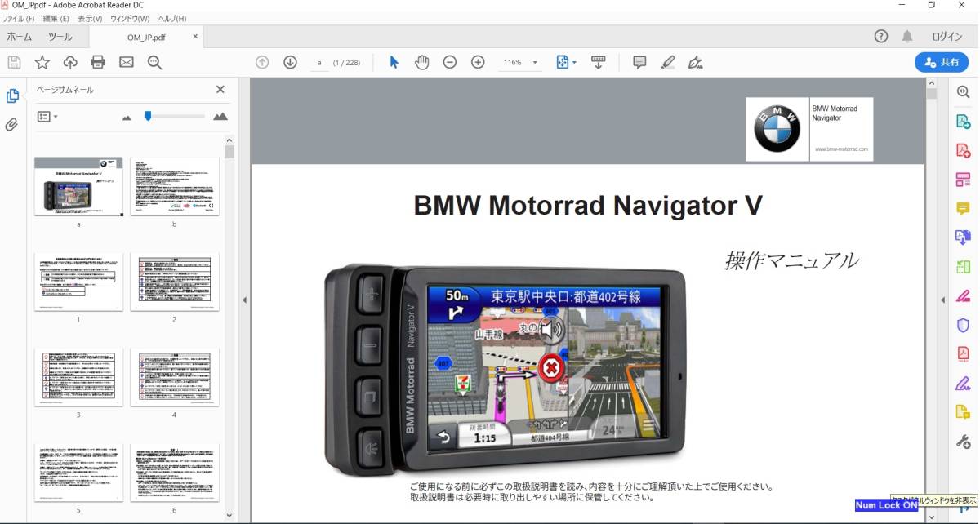Image resolution: width=980 pixels, height=524 pixels.
Task: Click the www.bmw-motorrad.com link in document
Action: [x=841, y=149]
